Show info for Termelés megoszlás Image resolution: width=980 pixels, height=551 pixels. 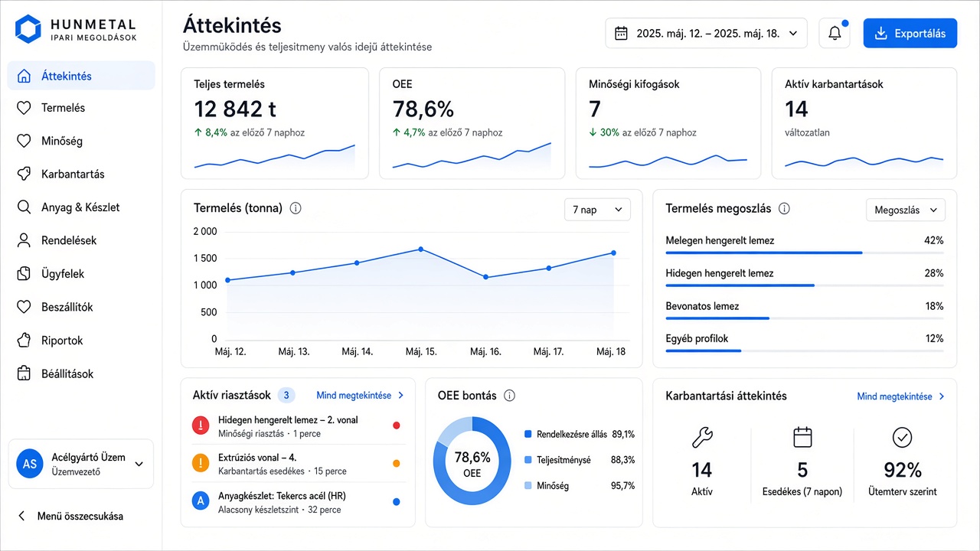tap(784, 209)
